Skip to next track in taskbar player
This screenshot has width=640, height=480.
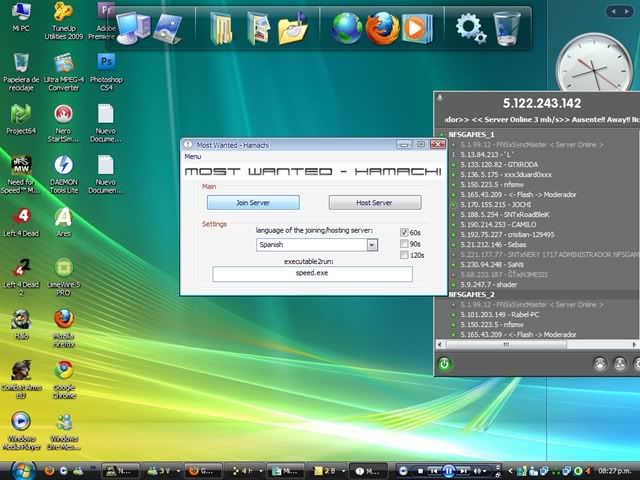463,471
